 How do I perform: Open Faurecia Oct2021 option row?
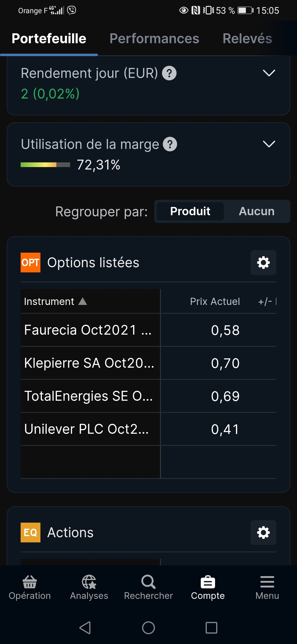(88, 330)
